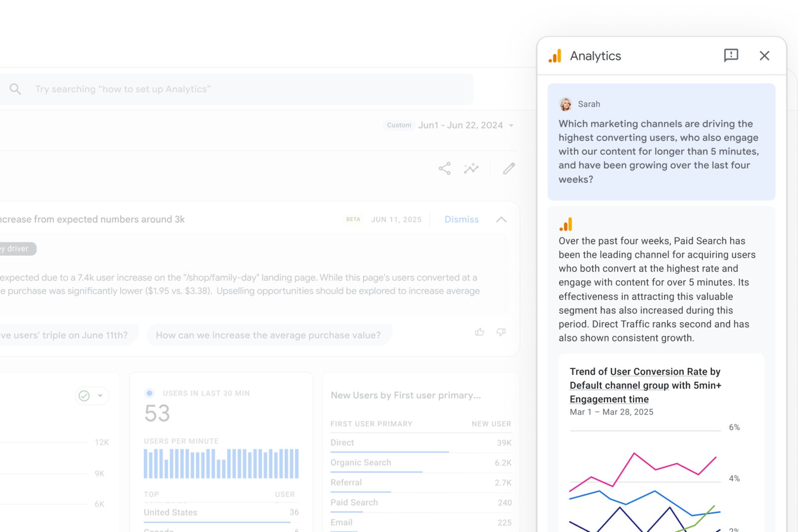Screen dimensions: 798x532
Task: Click the thumbs up feedback icon
Action: 480,332
